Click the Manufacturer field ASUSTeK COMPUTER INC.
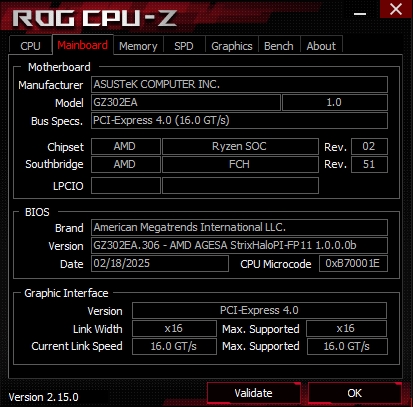The width and height of the screenshot is (413, 407). (x=239, y=84)
